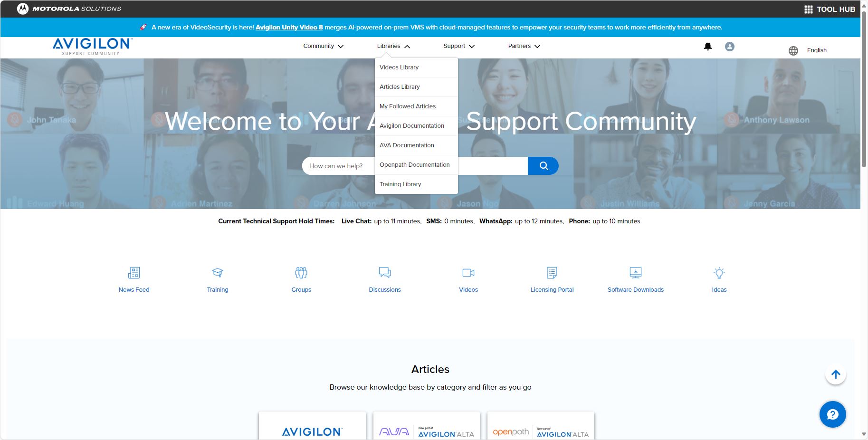868x440 pixels.
Task: Open Software Downloads via download icon
Action: coord(635,272)
